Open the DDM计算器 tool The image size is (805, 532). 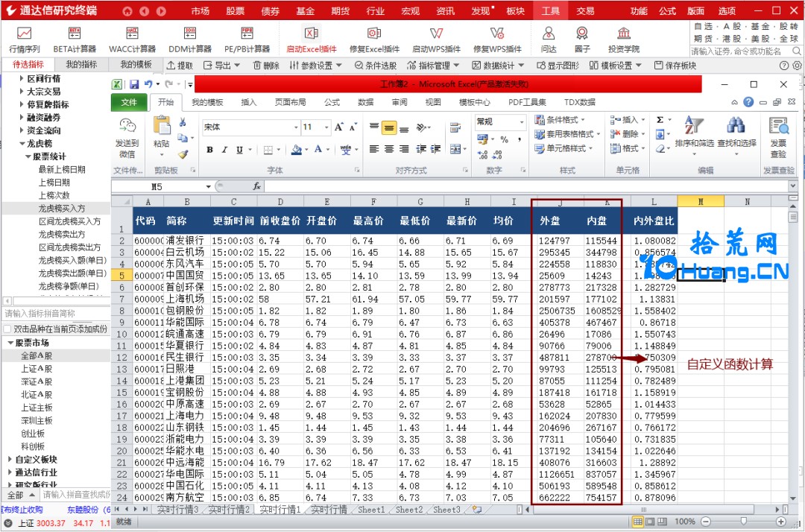click(190, 39)
